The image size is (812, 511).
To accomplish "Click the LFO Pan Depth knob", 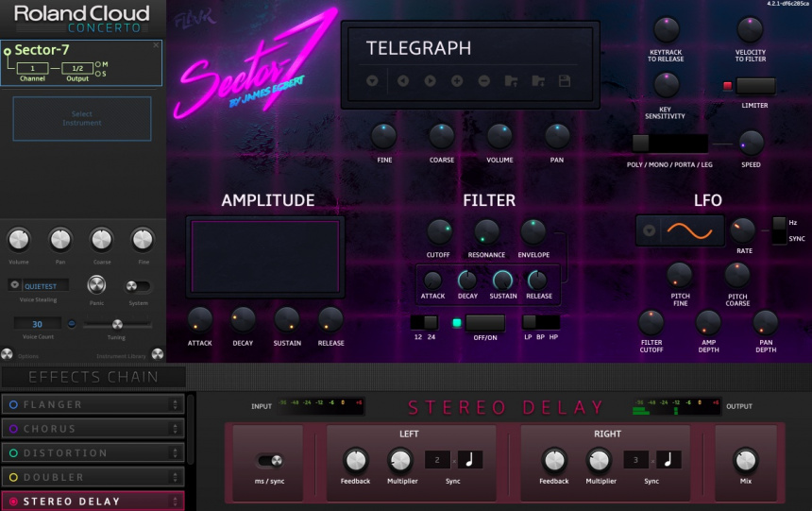I will (x=765, y=322).
